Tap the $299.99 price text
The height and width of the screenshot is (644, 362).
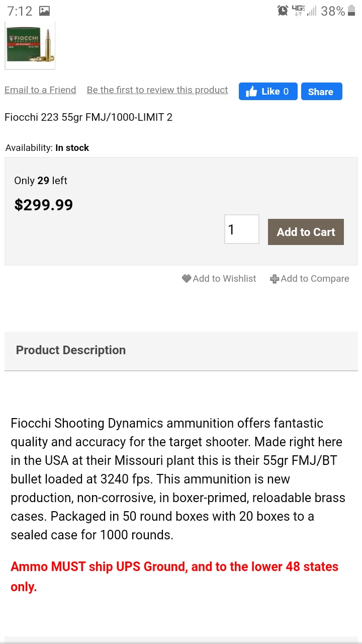click(x=44, y=205)
